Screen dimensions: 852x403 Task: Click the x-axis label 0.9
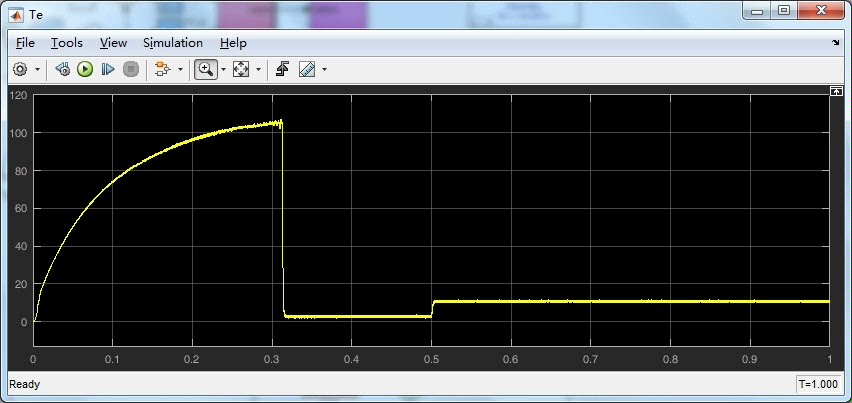(x=750, y=360)
